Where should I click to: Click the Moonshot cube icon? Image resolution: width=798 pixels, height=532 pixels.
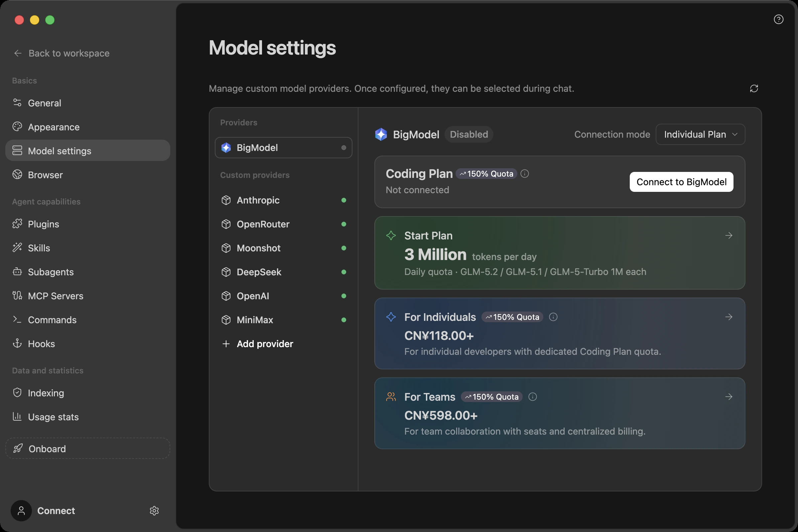click(x=226, y=248)
